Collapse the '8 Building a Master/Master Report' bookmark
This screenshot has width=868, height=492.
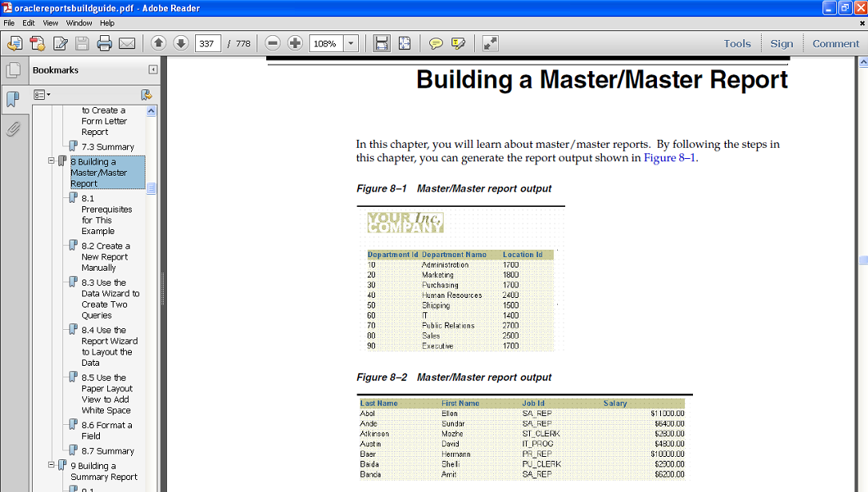[x=50, y=161]
